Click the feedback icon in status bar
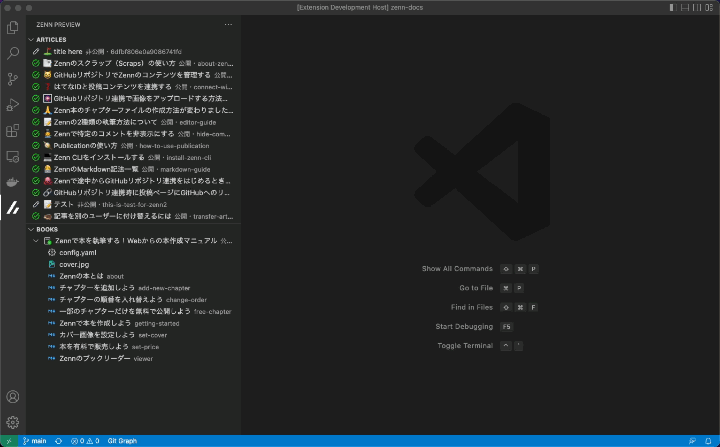720x447 pixels. click(x=692, y=441)
